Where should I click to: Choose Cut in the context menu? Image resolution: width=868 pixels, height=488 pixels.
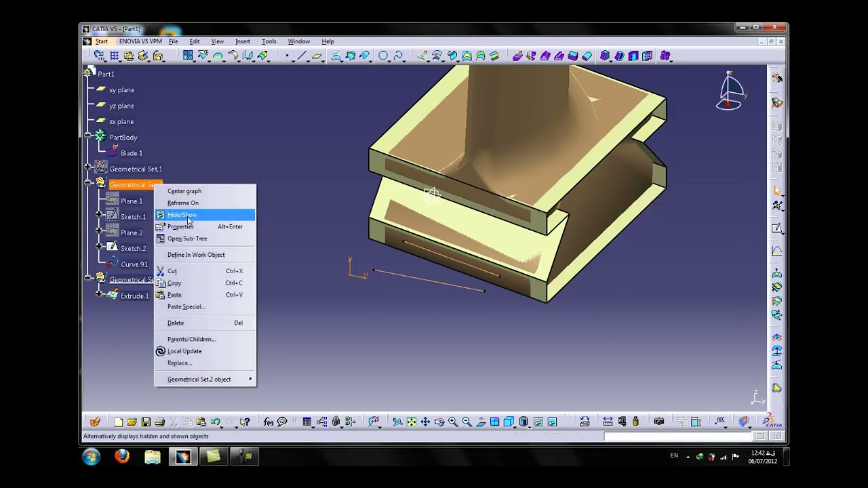coord(205,271)
